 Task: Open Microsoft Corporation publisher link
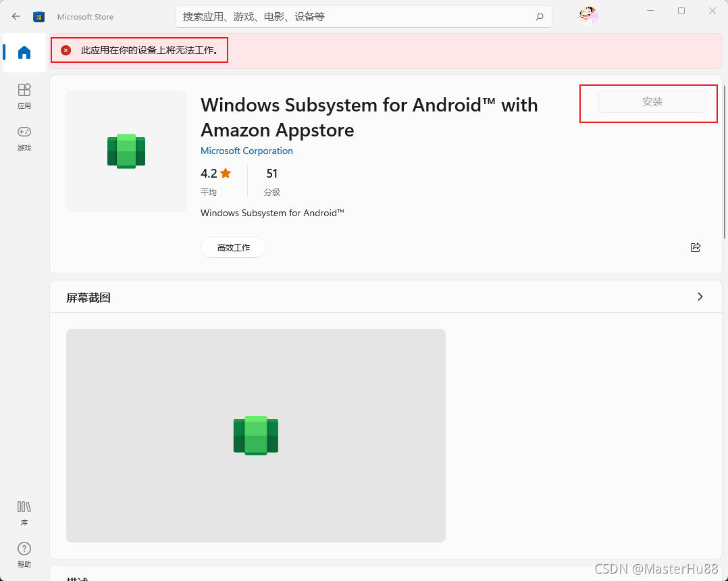pyautogui.click(x=246, y=151)
